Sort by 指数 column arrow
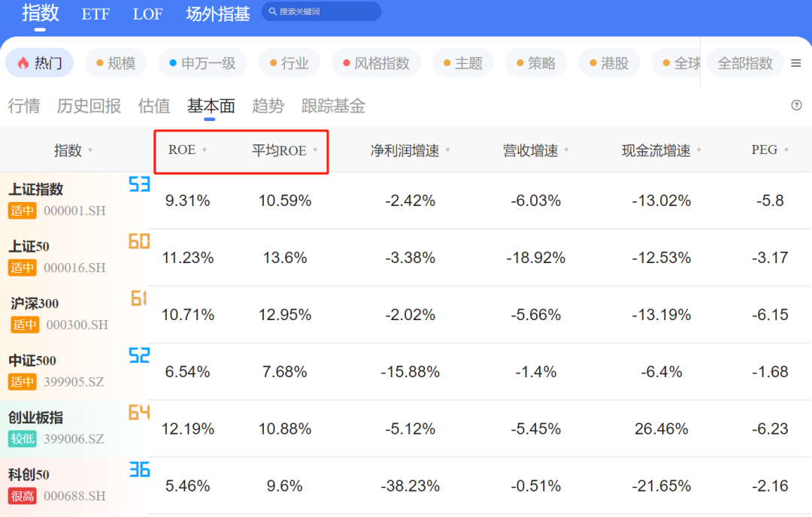This screenshot has height=517, width=812. coord(90,150)
